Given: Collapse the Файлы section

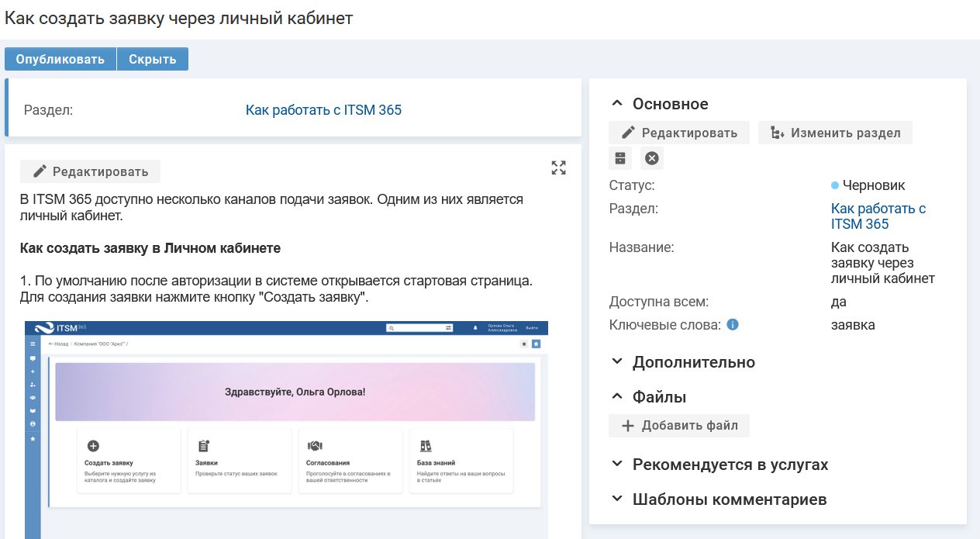Looking at the screenshot, I should coord(617,397).
